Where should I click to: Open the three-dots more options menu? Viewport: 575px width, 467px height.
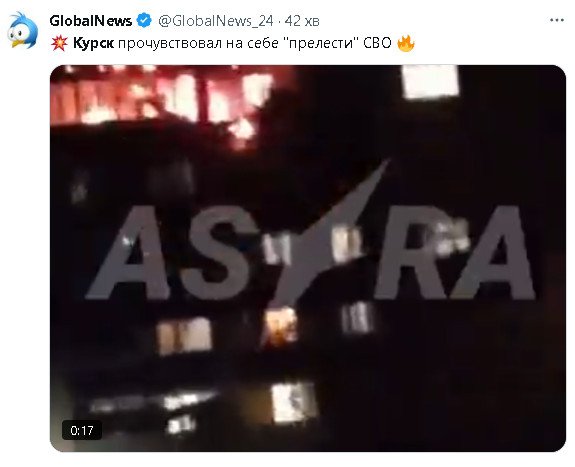tap(557, 20)
